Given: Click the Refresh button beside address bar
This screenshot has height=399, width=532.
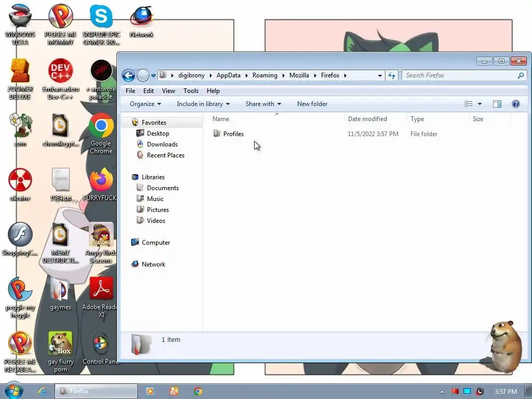Looking at the screenshot, I should pyautogui.click(x=392, y=75).
